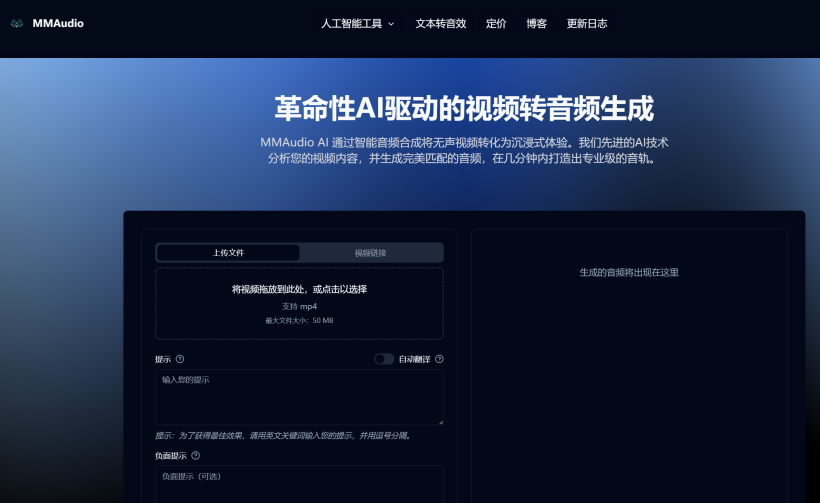The image size is (820, 503).
Task: Click the hint text about English keywords
Action: click(x=284, y=436)
